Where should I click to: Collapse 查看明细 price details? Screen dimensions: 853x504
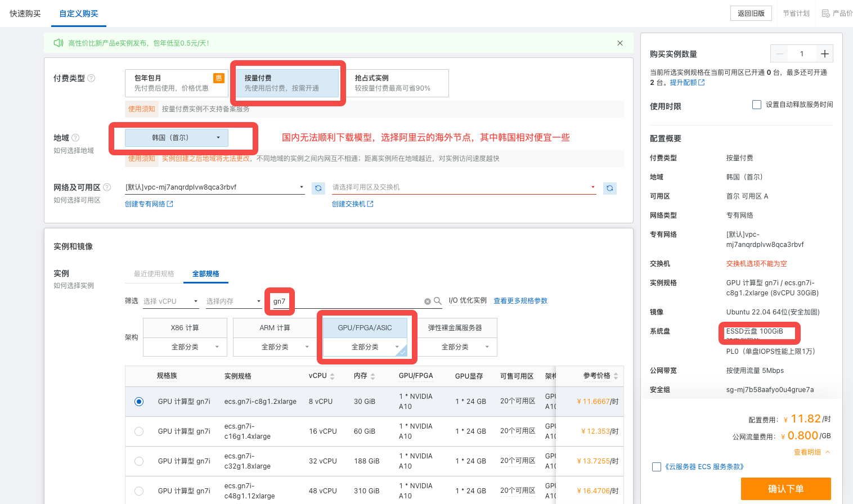click(812, 452)
